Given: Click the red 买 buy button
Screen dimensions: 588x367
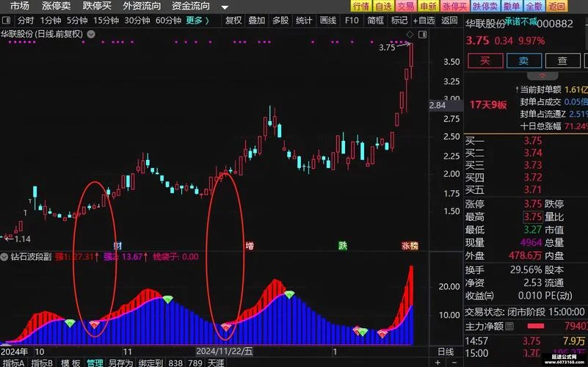Looking at the screenshot, I should pos(485,61).
